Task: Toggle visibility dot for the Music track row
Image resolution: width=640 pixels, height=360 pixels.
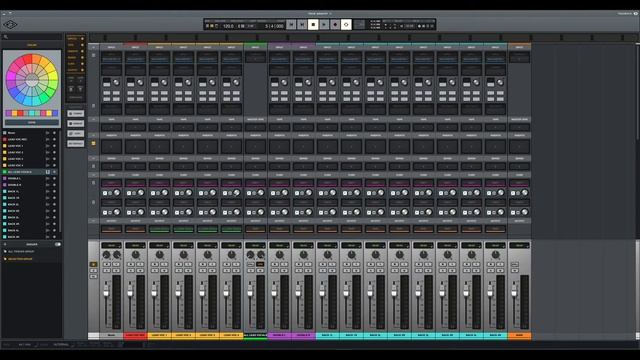Action: (x=54, y=133)
